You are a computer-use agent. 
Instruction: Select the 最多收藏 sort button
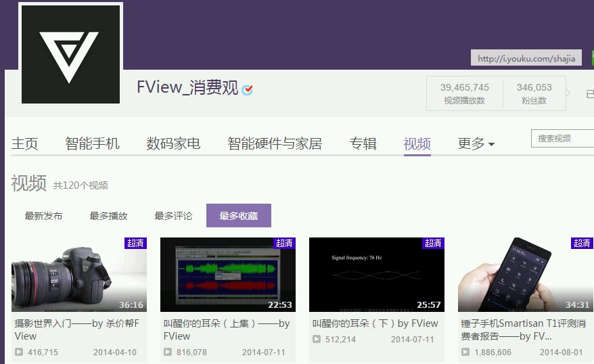(x=239, y=216)
